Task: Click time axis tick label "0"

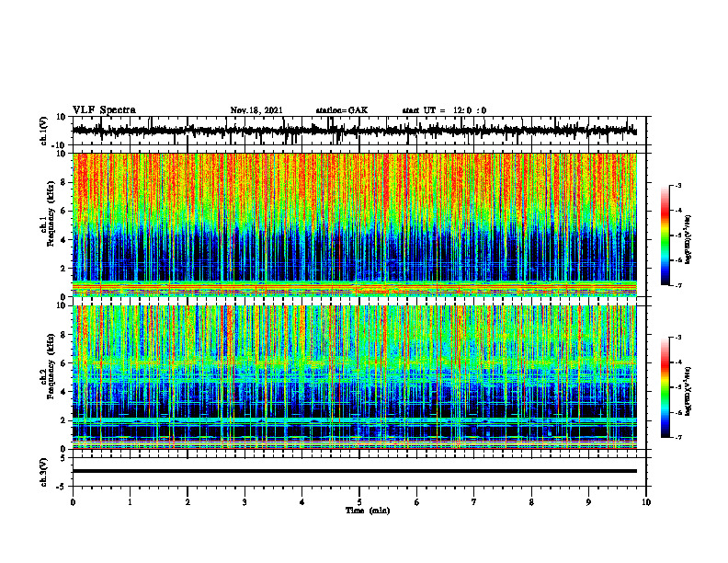Action: [x=73, y=502]
